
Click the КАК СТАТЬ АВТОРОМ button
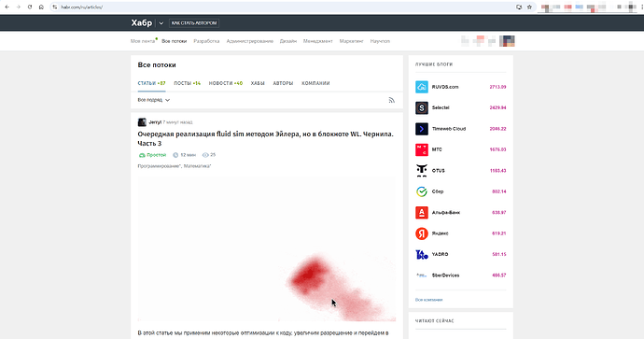click(194, 23)
